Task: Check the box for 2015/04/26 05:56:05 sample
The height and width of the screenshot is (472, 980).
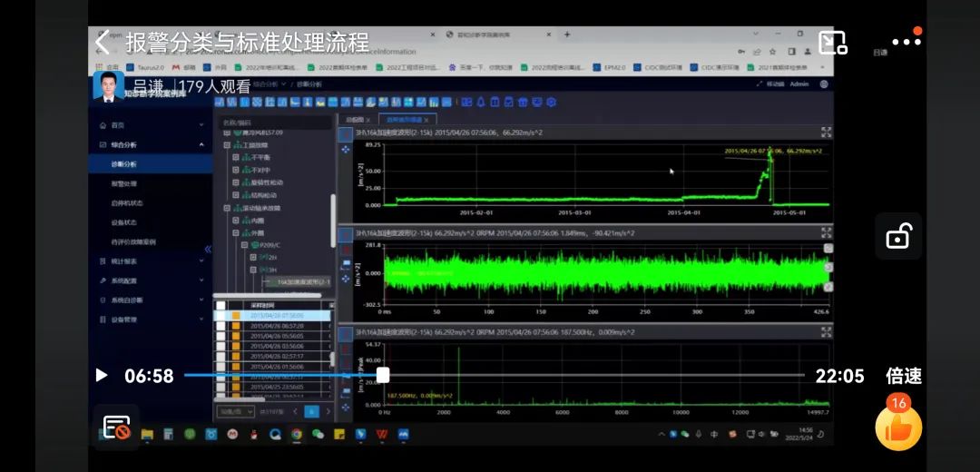Action: (x=220, y=337)
